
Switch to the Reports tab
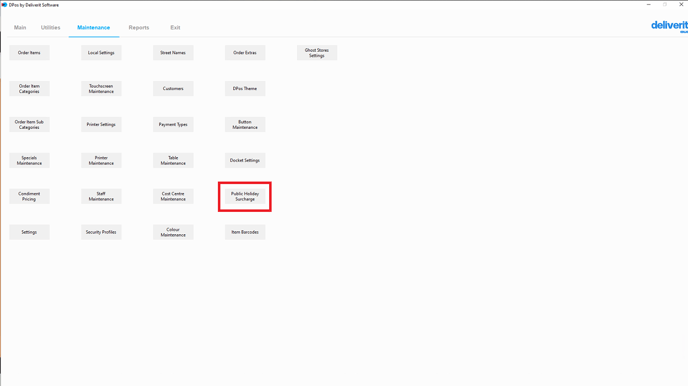click(x=139, y=28)
